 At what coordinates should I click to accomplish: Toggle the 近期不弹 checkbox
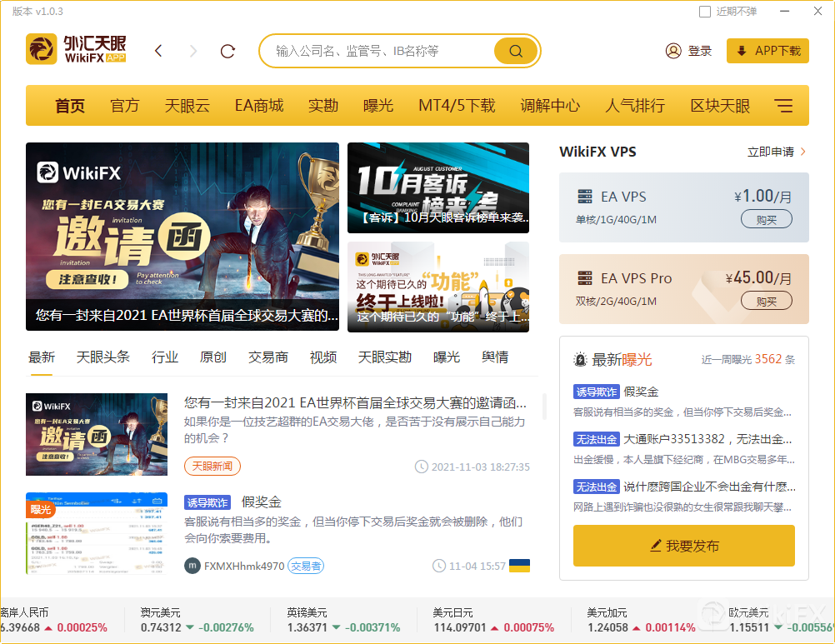[x=705, y=12]
